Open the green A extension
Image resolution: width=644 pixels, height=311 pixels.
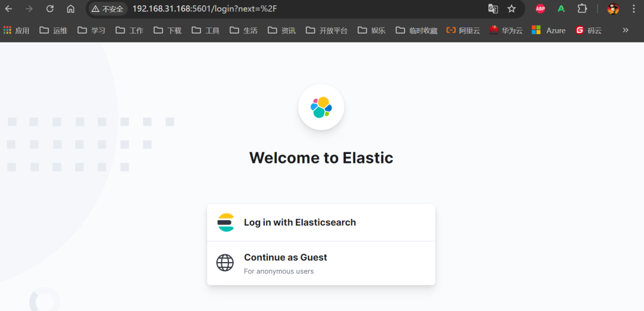point(561,8)
